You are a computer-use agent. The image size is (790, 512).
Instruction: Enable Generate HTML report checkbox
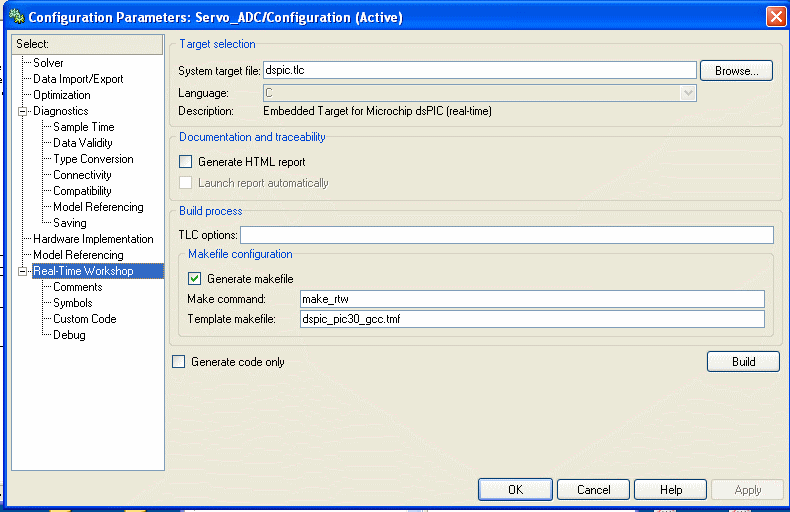(186, 162)
